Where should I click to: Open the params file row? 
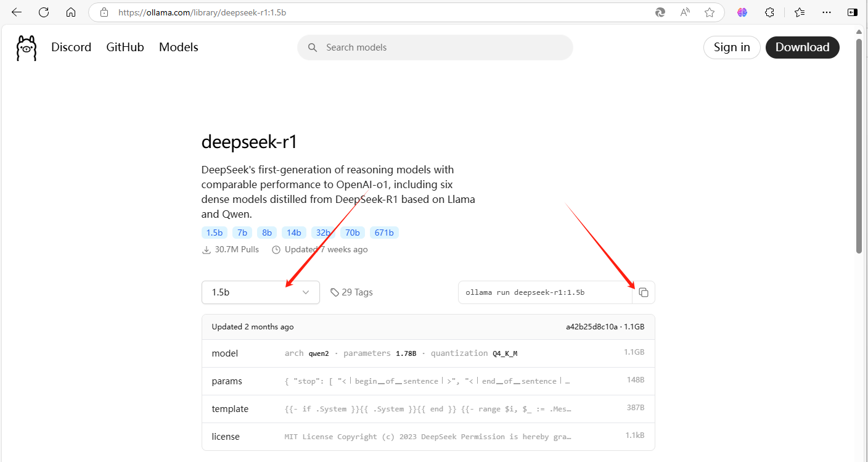tap(428, 381)
